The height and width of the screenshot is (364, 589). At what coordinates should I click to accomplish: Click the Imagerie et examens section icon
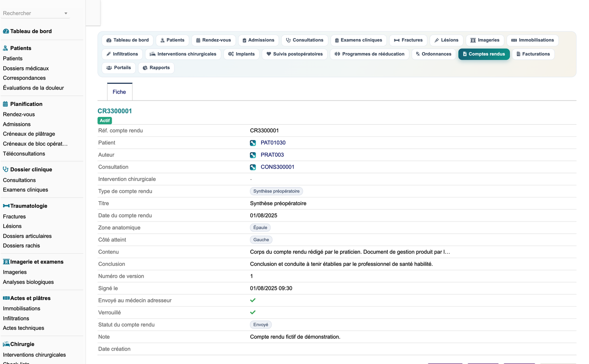(6, 262)
